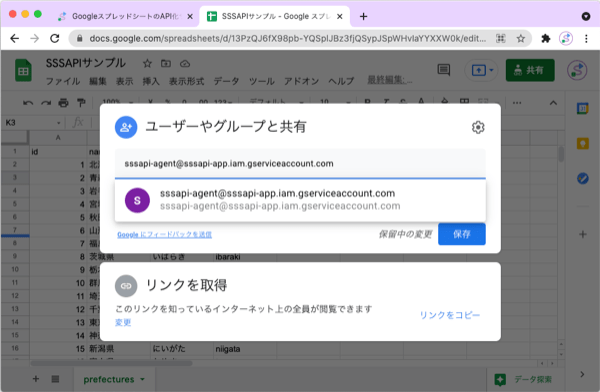Open the 編集 menu
The height and width of the screenshot is (392, 600).
[x=98, y=81]
